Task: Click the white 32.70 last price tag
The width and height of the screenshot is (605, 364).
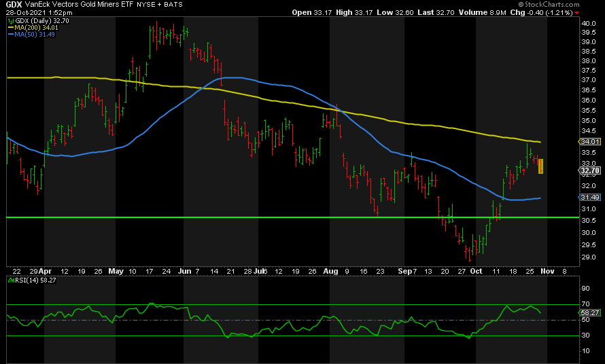Action: (590, 170)
